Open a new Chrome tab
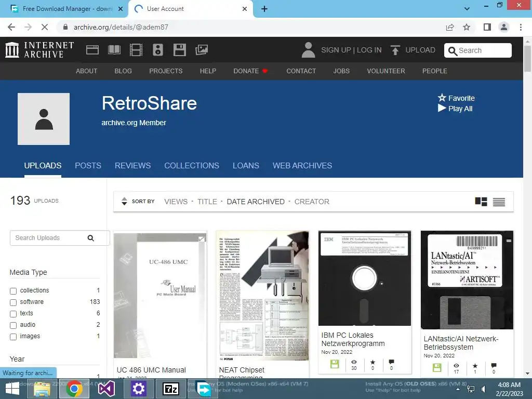 coord(264,9)
